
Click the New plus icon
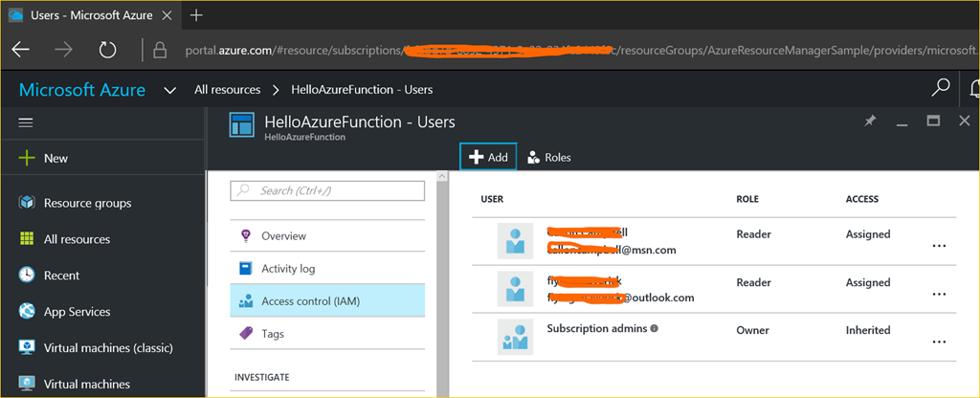pyautogui.click(x=27, y=158)
